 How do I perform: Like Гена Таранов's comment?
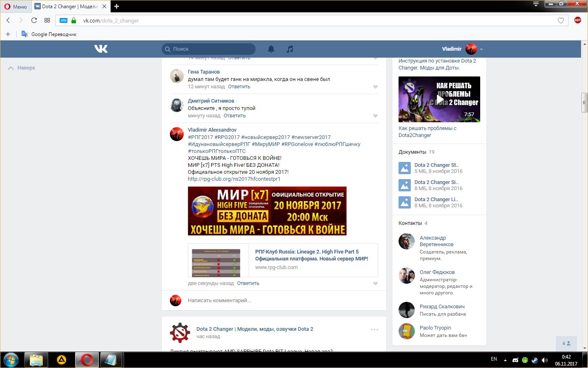[375, 87]
